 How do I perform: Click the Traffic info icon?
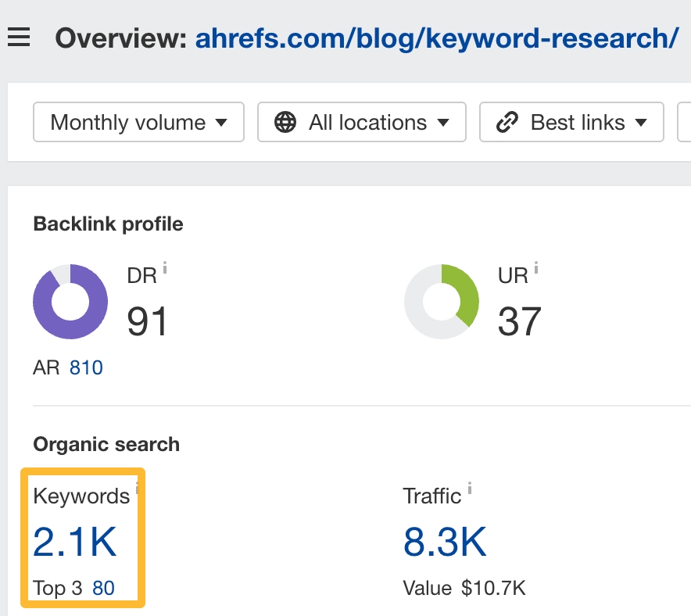[469, 488]
